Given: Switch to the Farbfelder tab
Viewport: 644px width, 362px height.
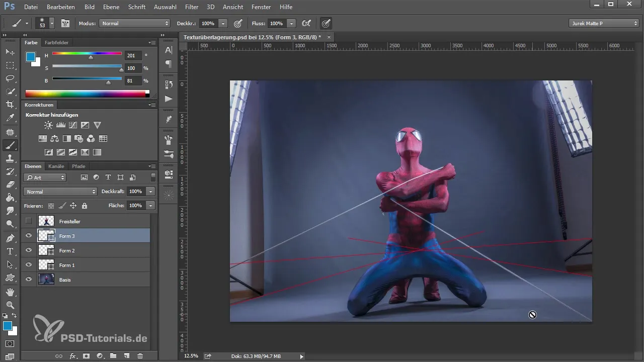Looking at the screenshot, I should click(x=56, y=43).
